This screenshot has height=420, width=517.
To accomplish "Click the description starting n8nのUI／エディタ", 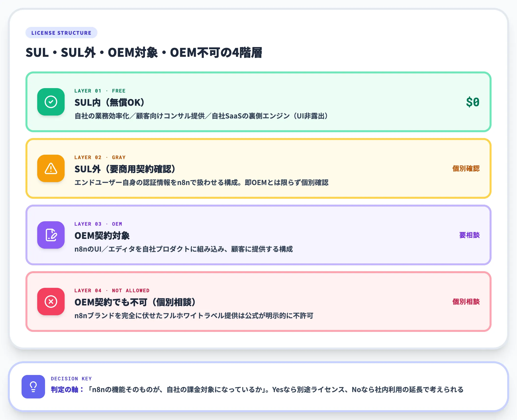I will 184,249.
